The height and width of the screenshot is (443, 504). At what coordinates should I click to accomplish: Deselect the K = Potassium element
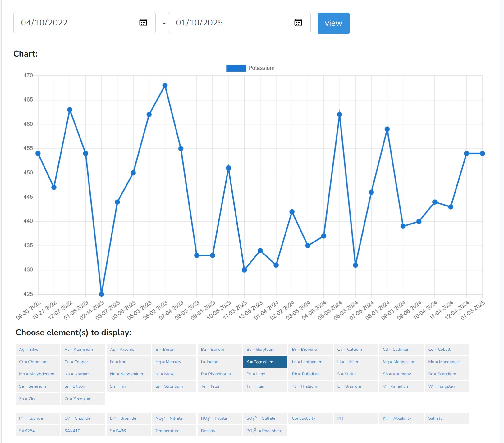[x=265, y=362]
